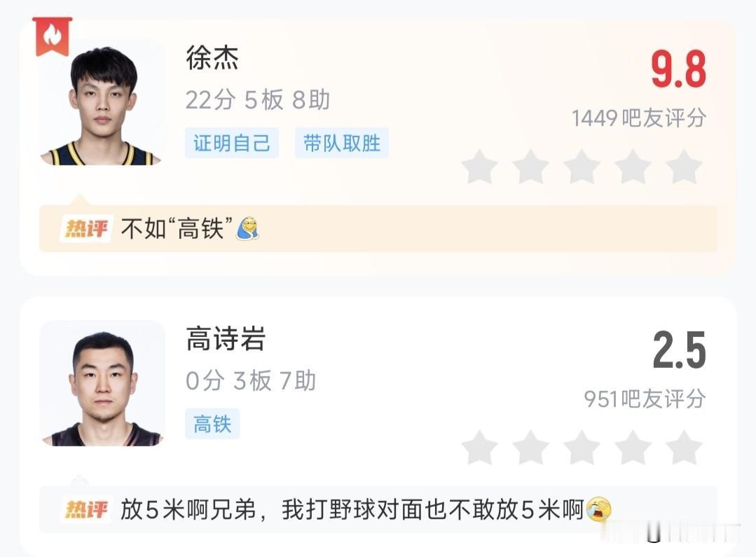
Task: Open 高诗岩's player photo
Action: [102, 383]
